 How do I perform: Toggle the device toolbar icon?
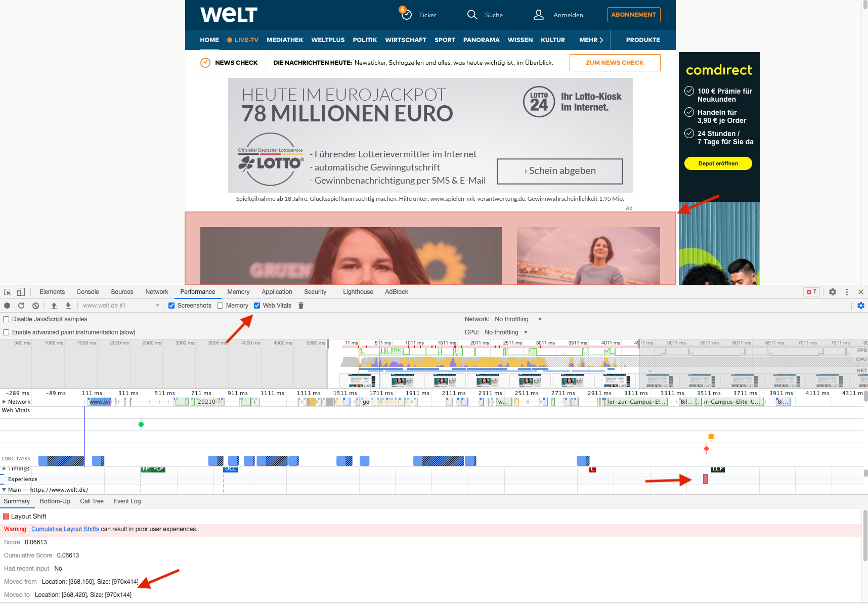pyautogui.click(x=21, y=292)
